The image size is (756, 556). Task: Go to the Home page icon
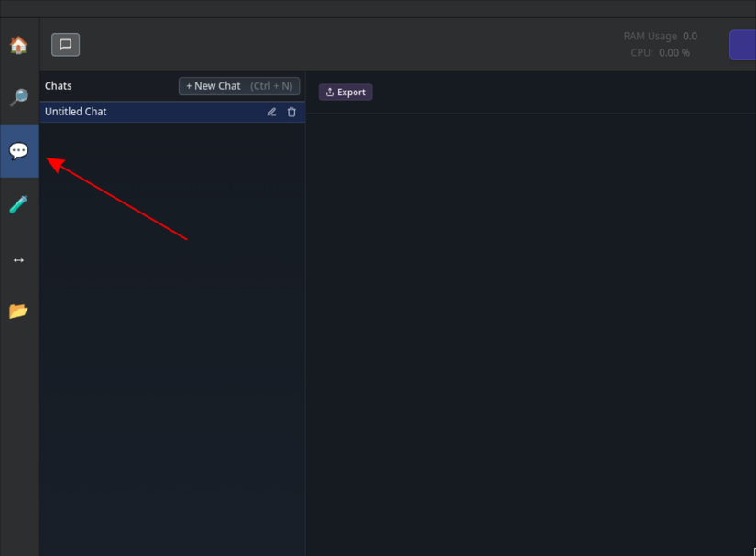[x=19, y=45]
